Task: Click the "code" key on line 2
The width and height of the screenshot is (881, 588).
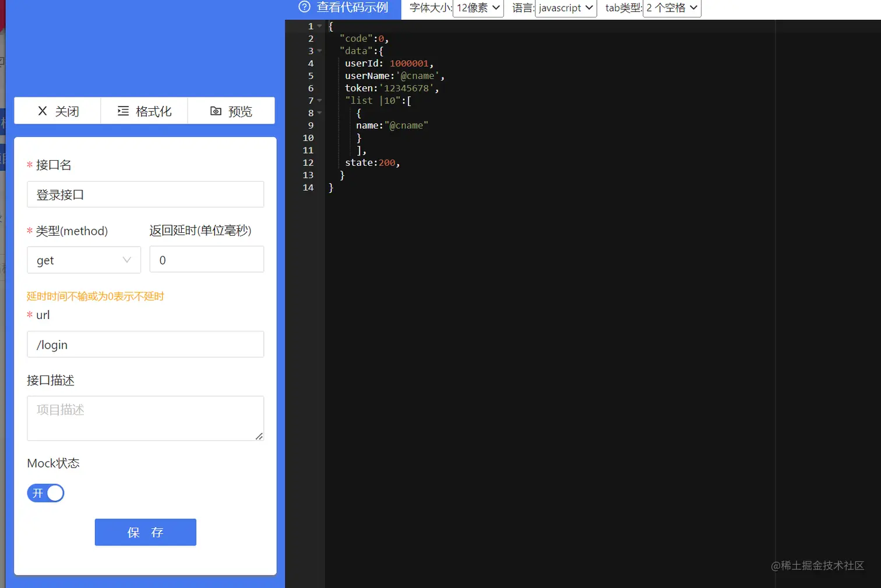Action: pyautogui.click(x=356, y=39)
